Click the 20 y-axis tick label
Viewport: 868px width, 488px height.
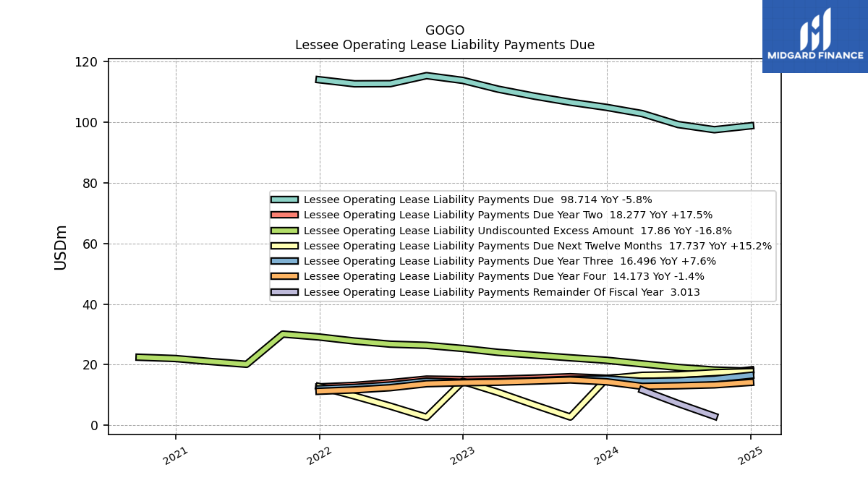(90, 365)
